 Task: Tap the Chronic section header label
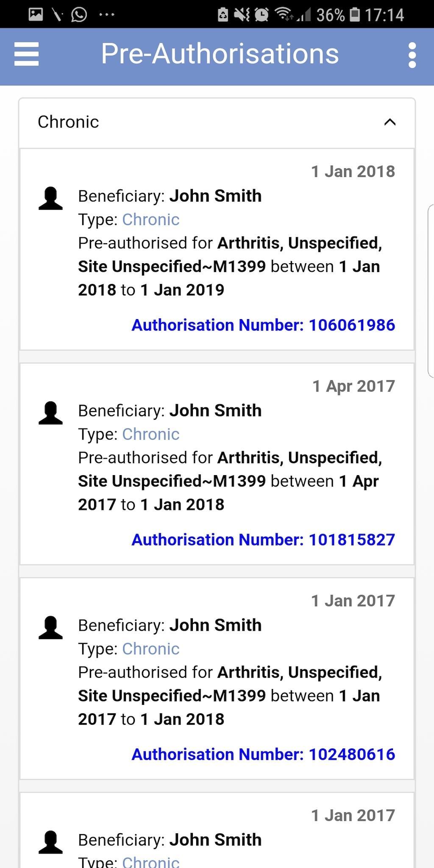[68, 122]
